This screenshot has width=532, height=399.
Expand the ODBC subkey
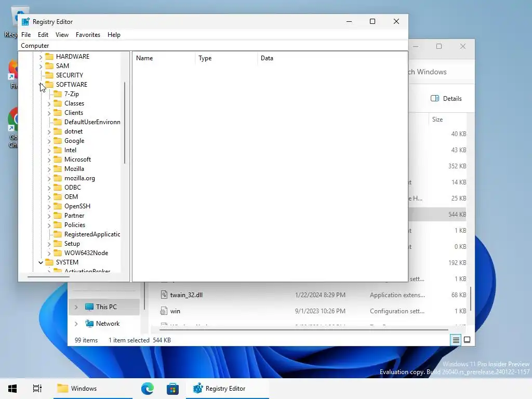49,188
